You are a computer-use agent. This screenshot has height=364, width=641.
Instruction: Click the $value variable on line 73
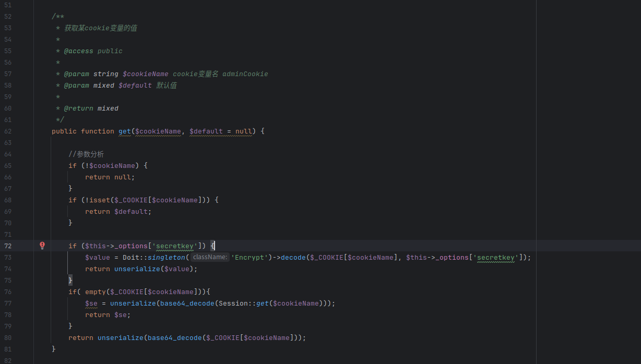click(x=98, y=257)
